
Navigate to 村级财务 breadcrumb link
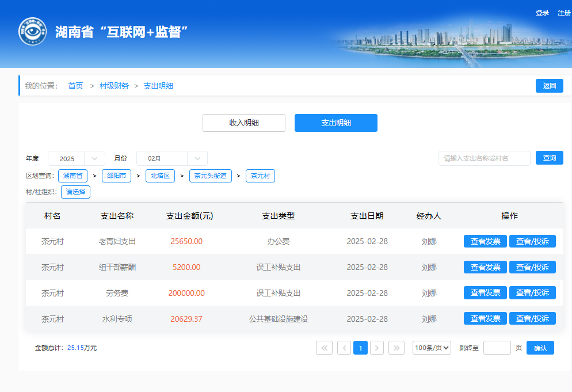click(114, 86)
